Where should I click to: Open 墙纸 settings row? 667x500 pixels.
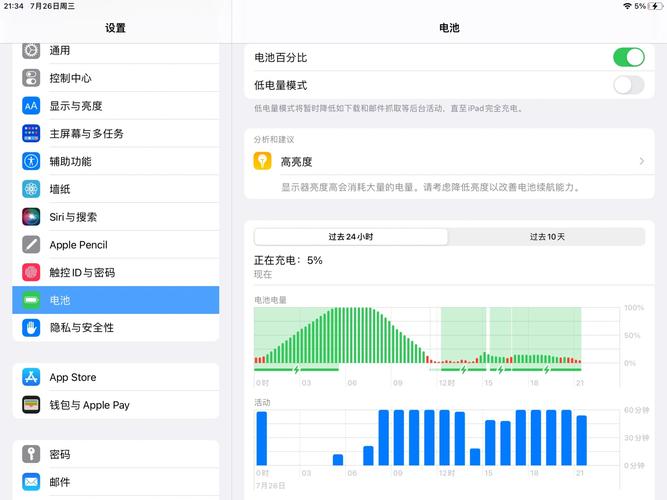coord(116,189)
